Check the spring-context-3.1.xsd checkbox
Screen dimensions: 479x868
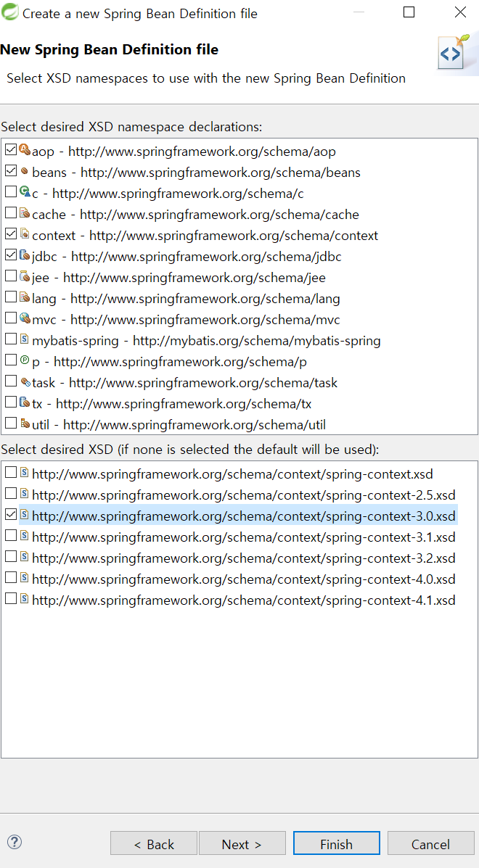coord(10,536)
